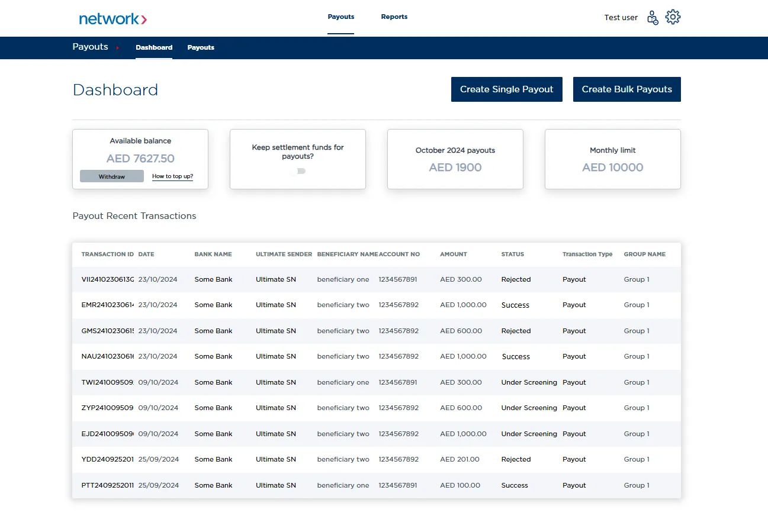The width and height of the screenshot is (768, 532).
Task: Select transaction ID starting with EMR241023061
Action: [x=108, y=305]
